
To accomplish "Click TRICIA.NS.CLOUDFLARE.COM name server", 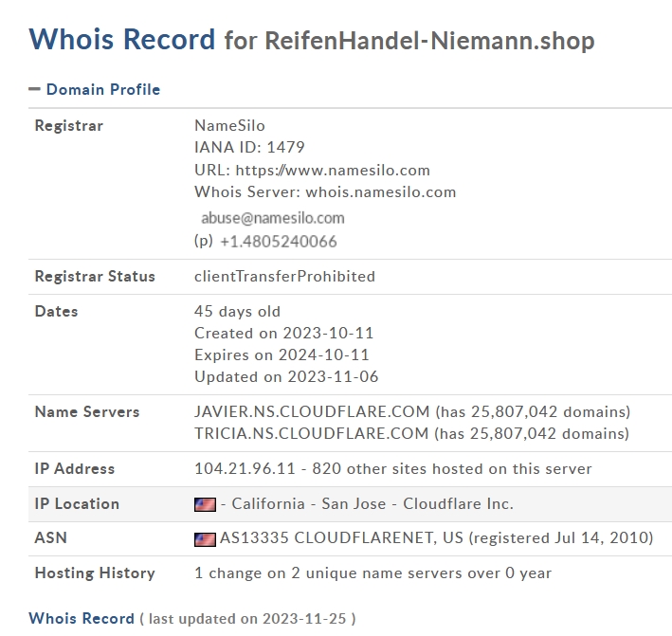I will pyautogui.click(x=311, y=434).
